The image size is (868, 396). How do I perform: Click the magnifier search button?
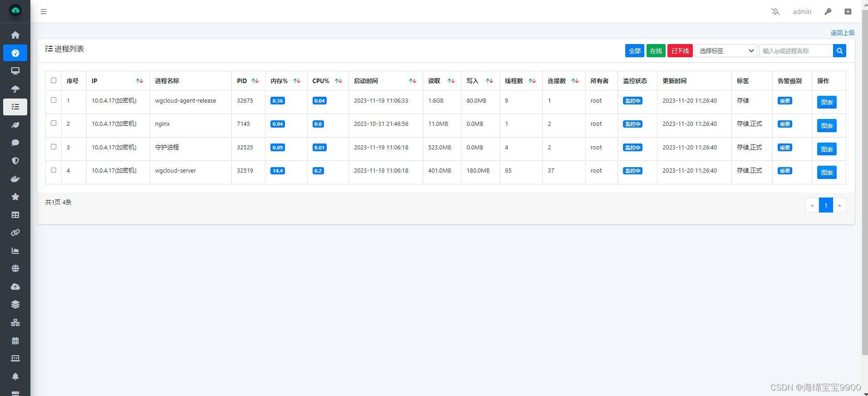[x=839, y=51]
